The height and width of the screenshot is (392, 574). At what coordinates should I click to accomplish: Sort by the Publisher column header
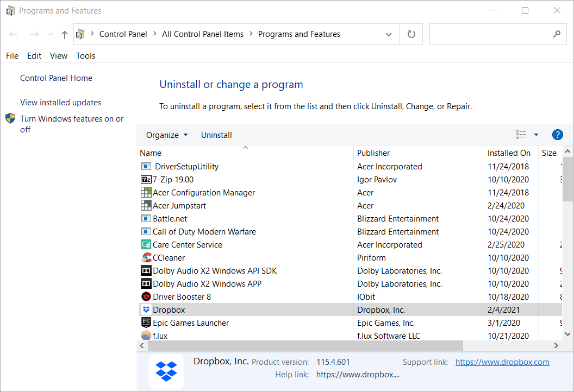(419, 153)
